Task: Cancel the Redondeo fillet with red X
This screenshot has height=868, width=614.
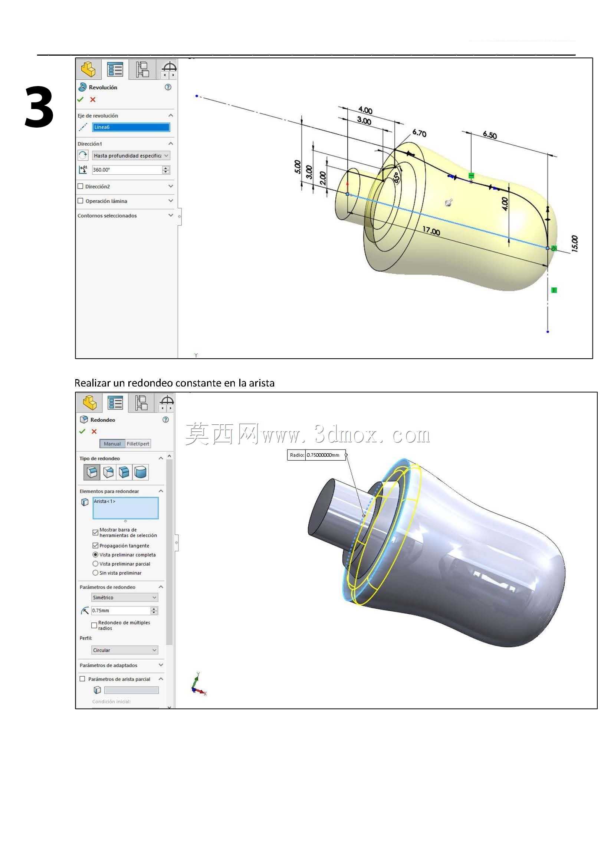Action: click(94, 431)
